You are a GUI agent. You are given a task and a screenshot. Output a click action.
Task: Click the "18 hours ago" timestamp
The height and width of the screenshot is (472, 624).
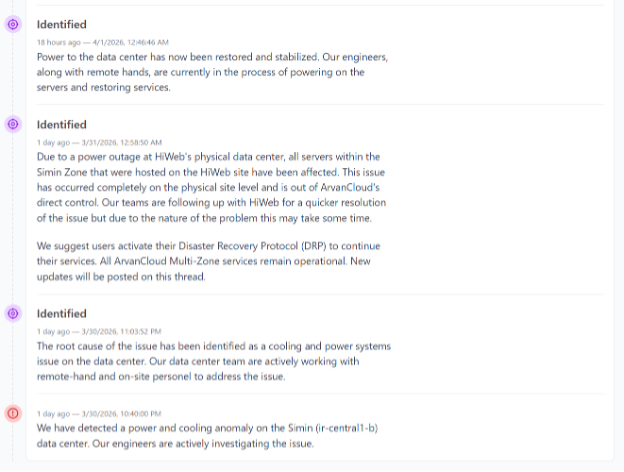(x=57, y=43)
